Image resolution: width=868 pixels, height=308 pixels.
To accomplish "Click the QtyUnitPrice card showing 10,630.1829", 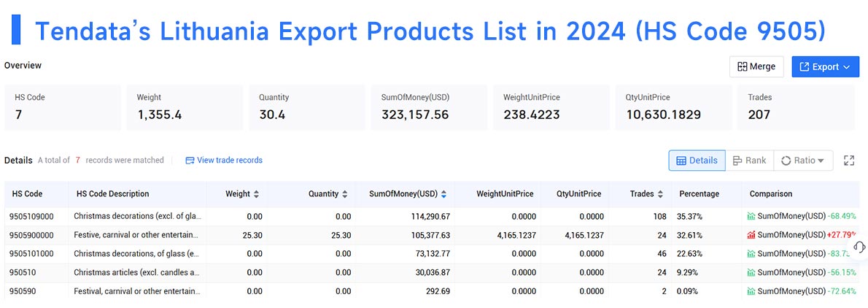I will point(674,107).
